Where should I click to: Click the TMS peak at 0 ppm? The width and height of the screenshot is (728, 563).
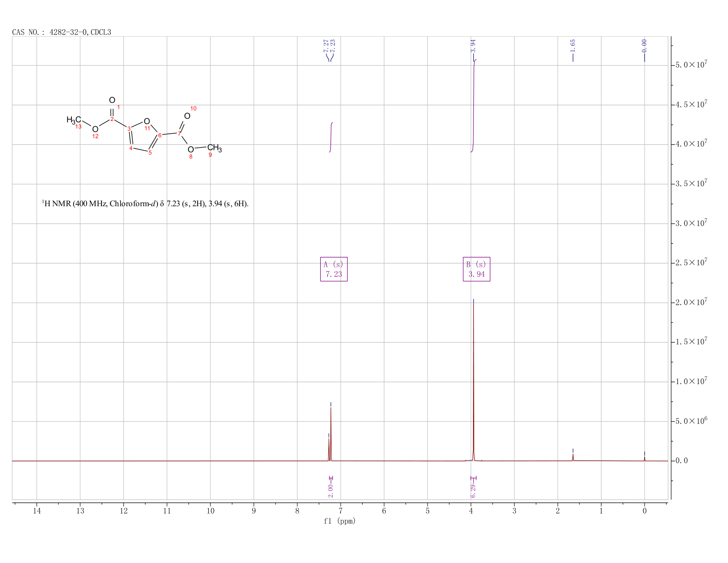point(645,458)
